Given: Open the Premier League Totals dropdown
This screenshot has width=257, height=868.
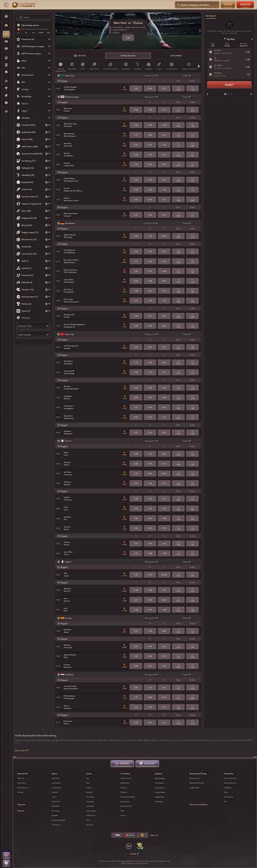Looking at the screenshot, I should tap(187, 97).
